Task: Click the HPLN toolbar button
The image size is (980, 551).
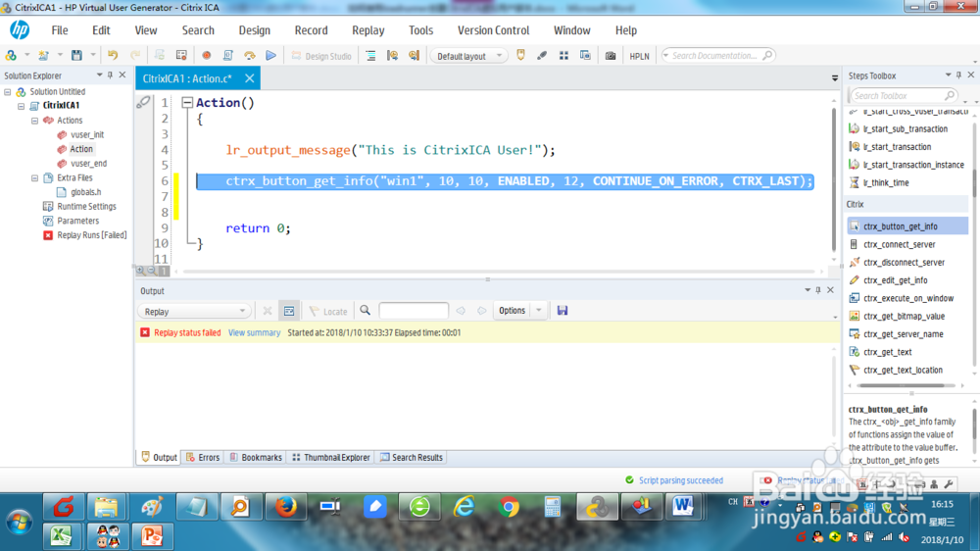Action: 639,56
